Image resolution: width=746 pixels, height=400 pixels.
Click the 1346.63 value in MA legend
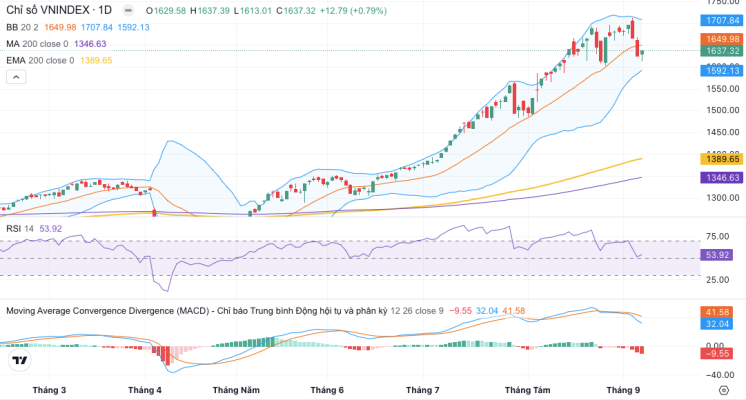click(90, 44)
